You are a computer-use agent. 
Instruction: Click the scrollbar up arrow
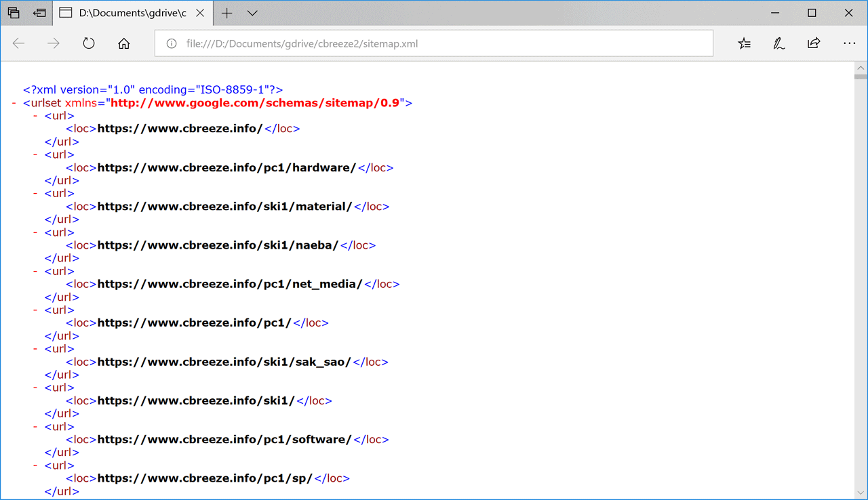pos(861,68)
